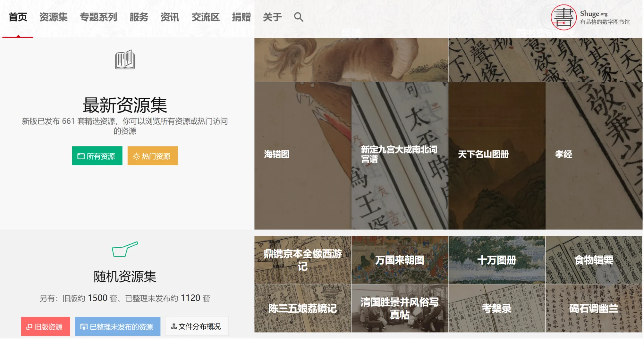Open the 鼎镌京本全像西游记 tile
The width and height of the screenshot is (644, 346).
tap(303, 260)
